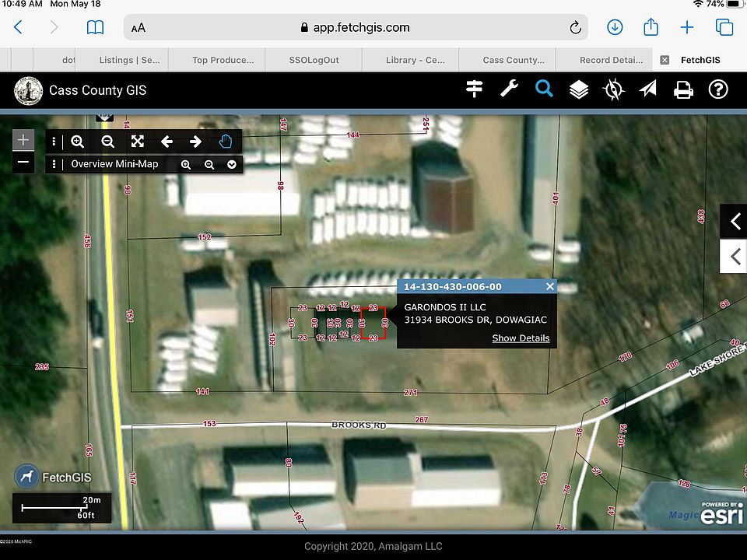The image size is (747, 560).
Task: Click the paper plane locate icon
Action: 648,89
